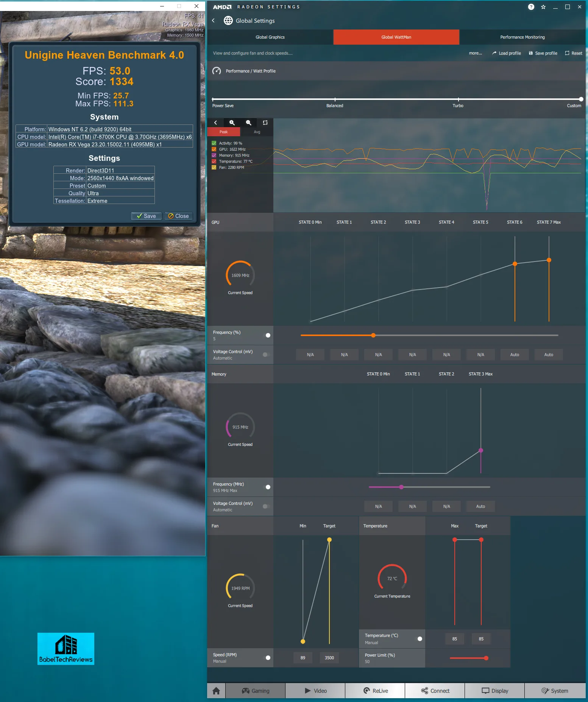Image resolution: width=588 pixels, height=702 pixels.
Task: Open the Gaming section
Action: pyautogui.click(x=256, y=691)
